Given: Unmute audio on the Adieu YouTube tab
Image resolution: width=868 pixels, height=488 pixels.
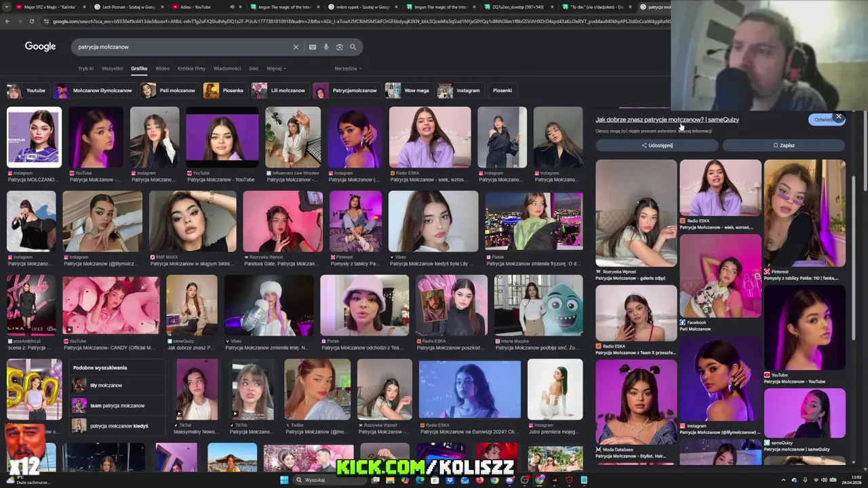Looking at the screenshot, I should click(x=232, y=7).
